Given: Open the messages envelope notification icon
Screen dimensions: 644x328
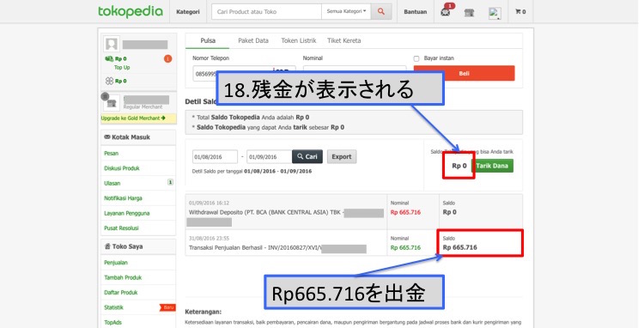Looking at the screenshot, I should pyautogui.click(x=445, y=12).
